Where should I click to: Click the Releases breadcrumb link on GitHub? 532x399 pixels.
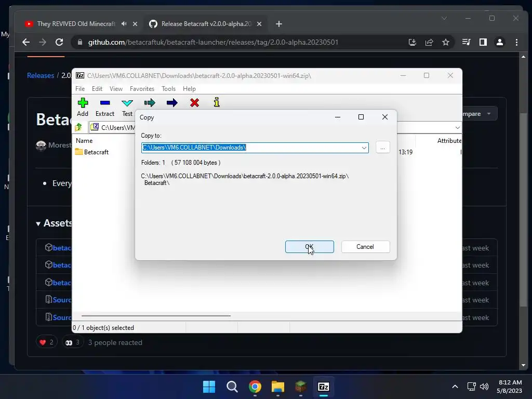click(41, 75)
